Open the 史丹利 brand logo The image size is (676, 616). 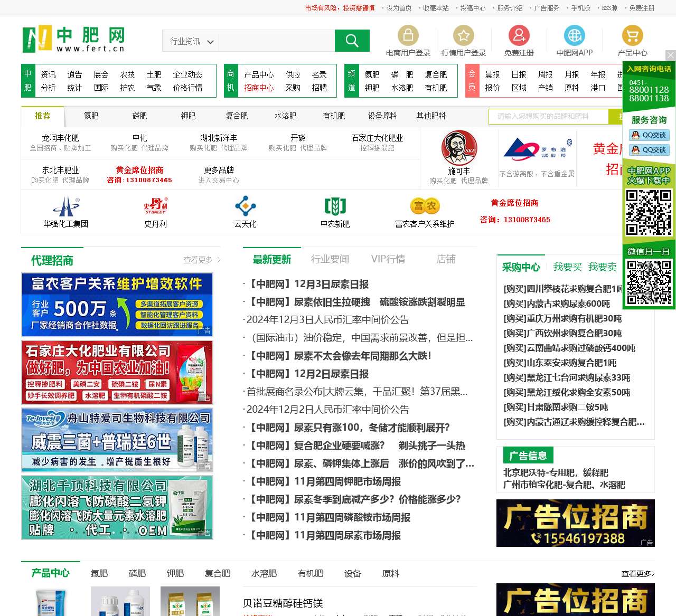pyautogui.click(x=156, y=206)
